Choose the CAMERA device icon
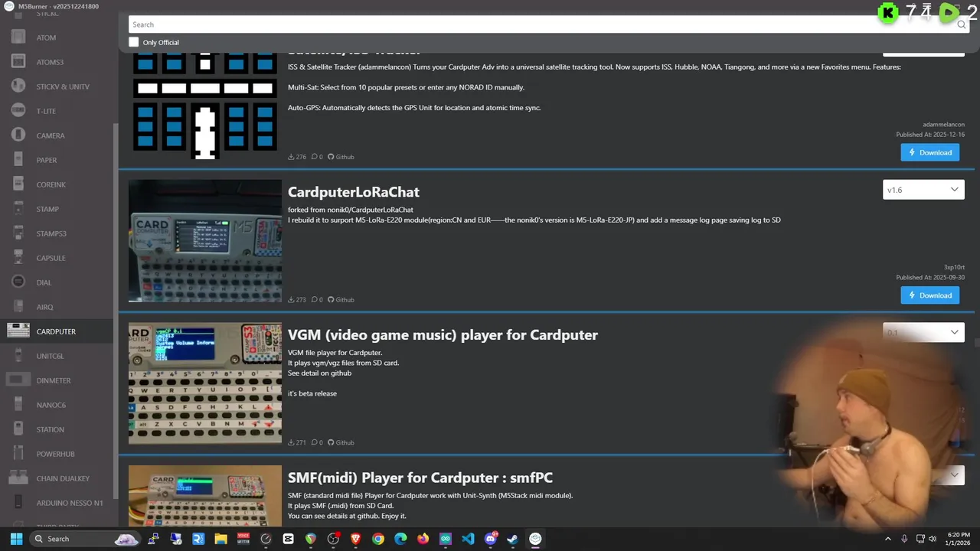Screen dimensions: 980x551 (x=18, y=135)
